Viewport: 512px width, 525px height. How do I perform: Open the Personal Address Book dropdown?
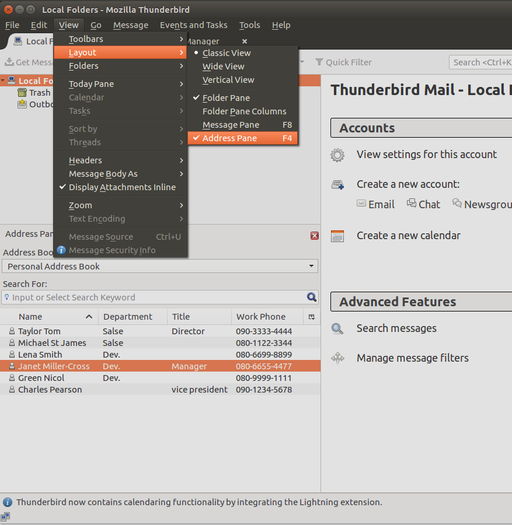160,266
